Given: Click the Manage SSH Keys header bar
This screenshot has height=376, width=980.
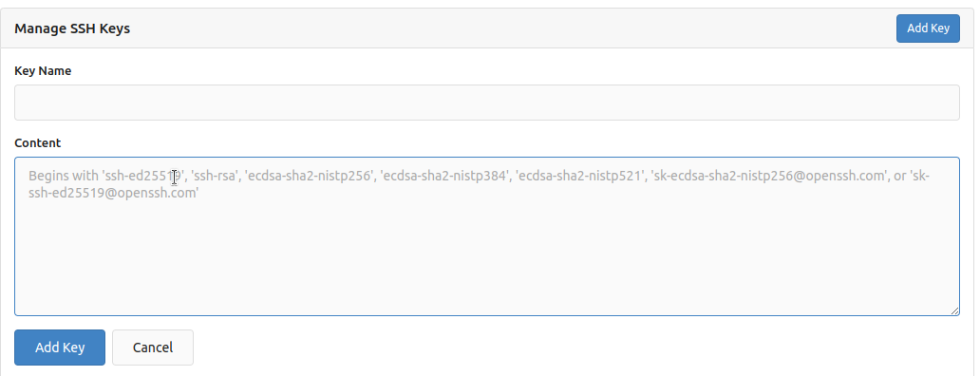Looking at the screenshot, I should [487, 28].
